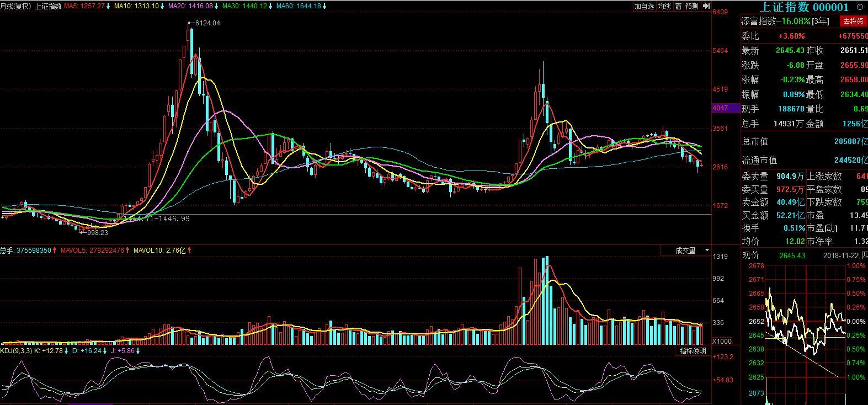Click the purple 4047 price axis tag

[726, 108]
